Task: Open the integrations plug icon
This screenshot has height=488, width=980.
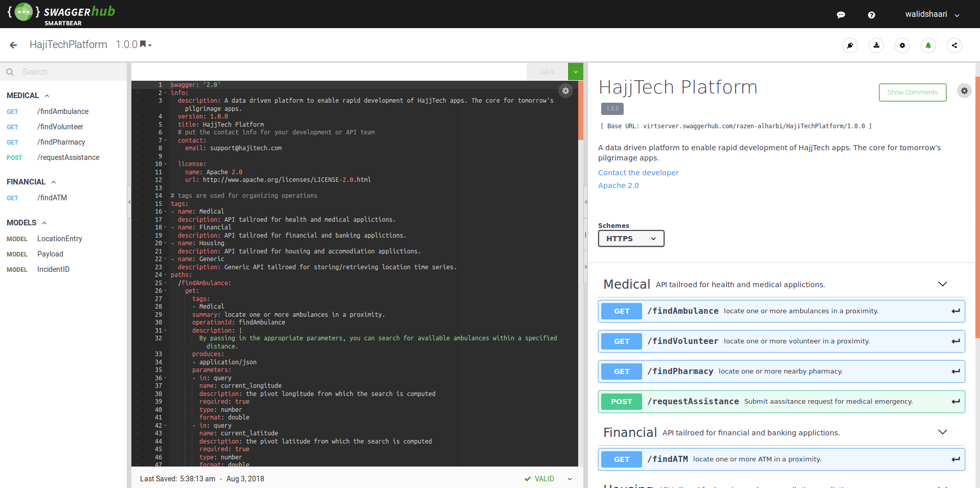Action: coord(850,45)
